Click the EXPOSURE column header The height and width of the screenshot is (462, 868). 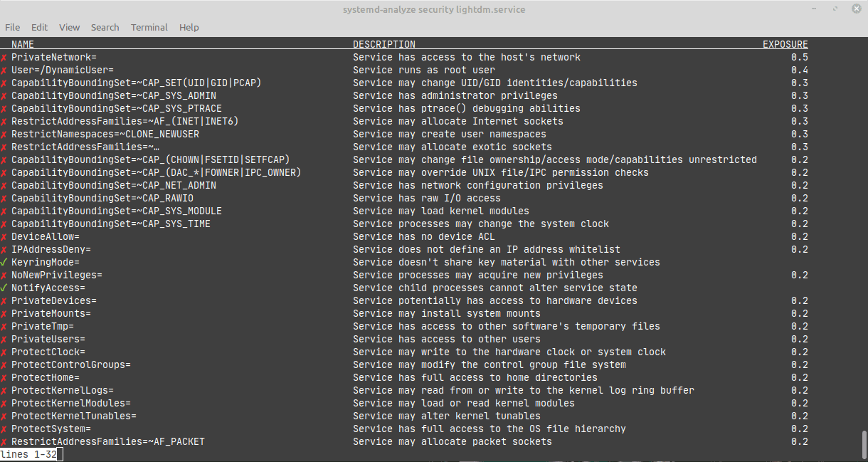pyautogui.click(x=785, y=43)
